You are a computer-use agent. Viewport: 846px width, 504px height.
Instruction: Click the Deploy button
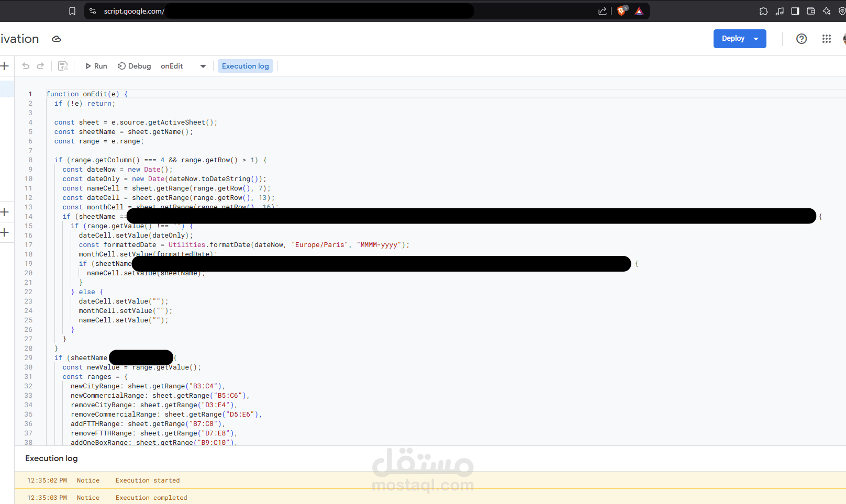pyautogui.click(x=733, y=39)
